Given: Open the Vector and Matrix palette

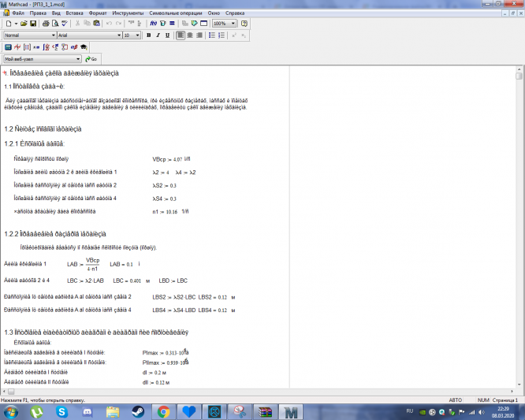Looking at the screenshot, I should [x=27, y=47].
